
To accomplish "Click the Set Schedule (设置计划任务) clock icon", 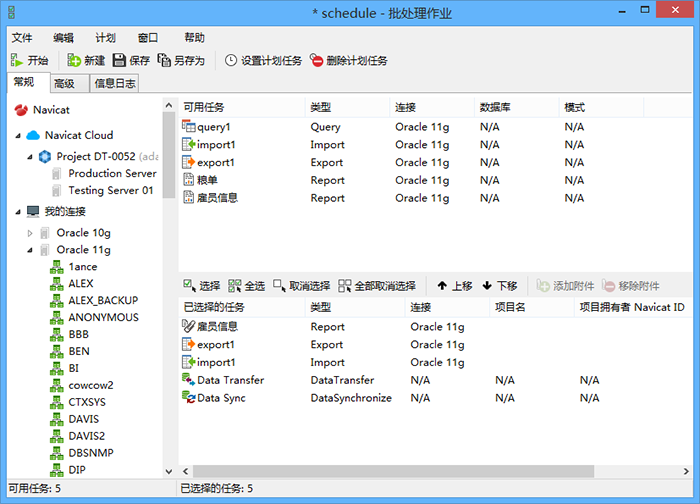I will click(x=231, y=60).
